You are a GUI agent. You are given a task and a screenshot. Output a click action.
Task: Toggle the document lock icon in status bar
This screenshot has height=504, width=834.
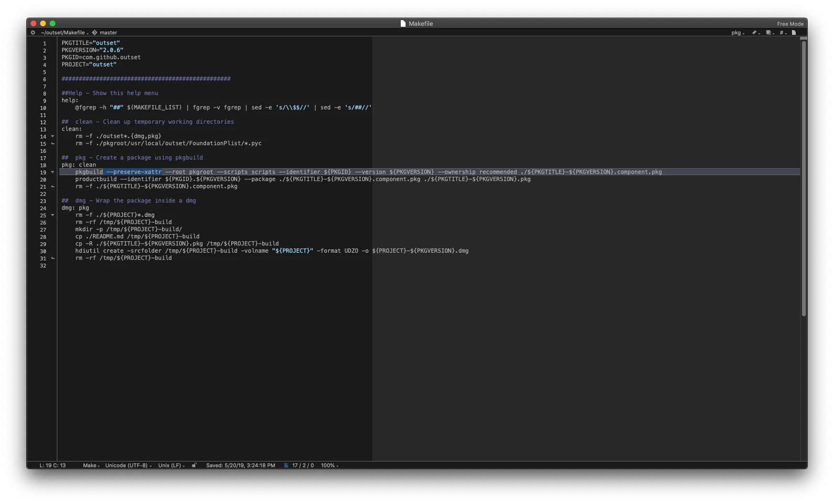coord(194,465)
